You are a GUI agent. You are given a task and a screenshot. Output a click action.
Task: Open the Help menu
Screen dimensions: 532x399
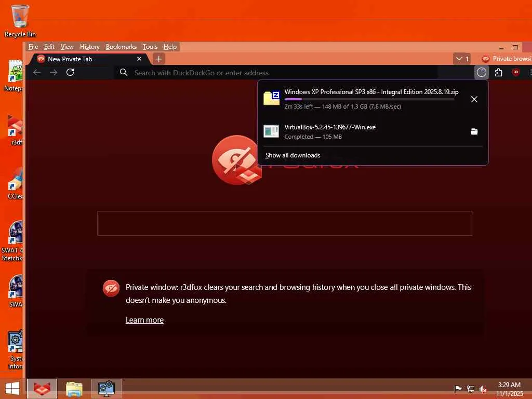(x=170, y=46)
